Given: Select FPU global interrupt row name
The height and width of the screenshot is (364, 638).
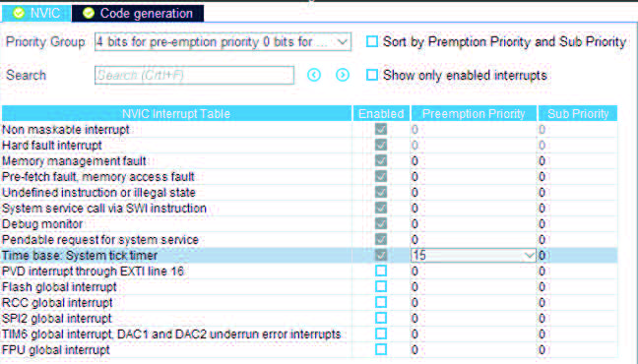Looking at the screenshot, I should (56, 350).
